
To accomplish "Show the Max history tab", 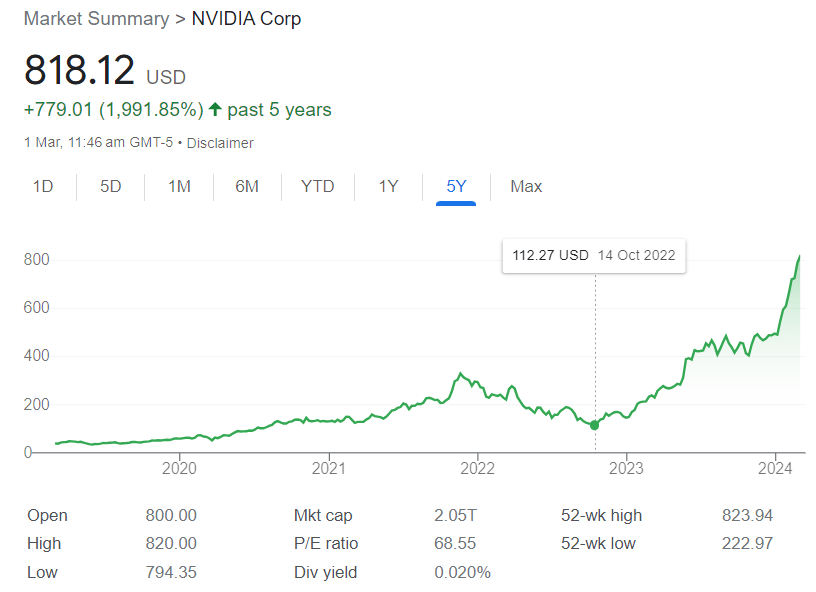I will pos(526,186).
